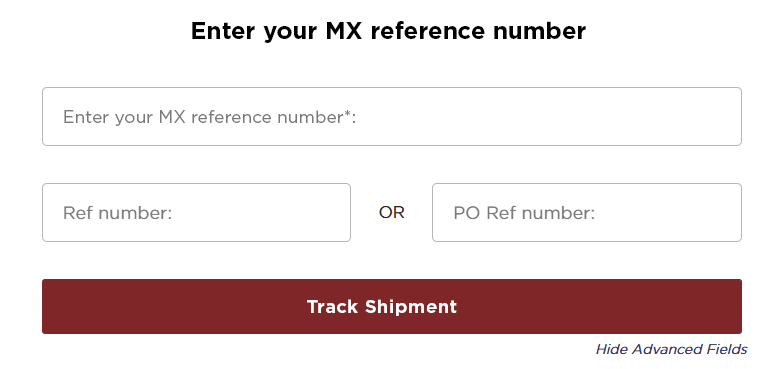Click the italic Hide Advanced Fields link
Screen dimensions: 777x369
pos(671,349)
